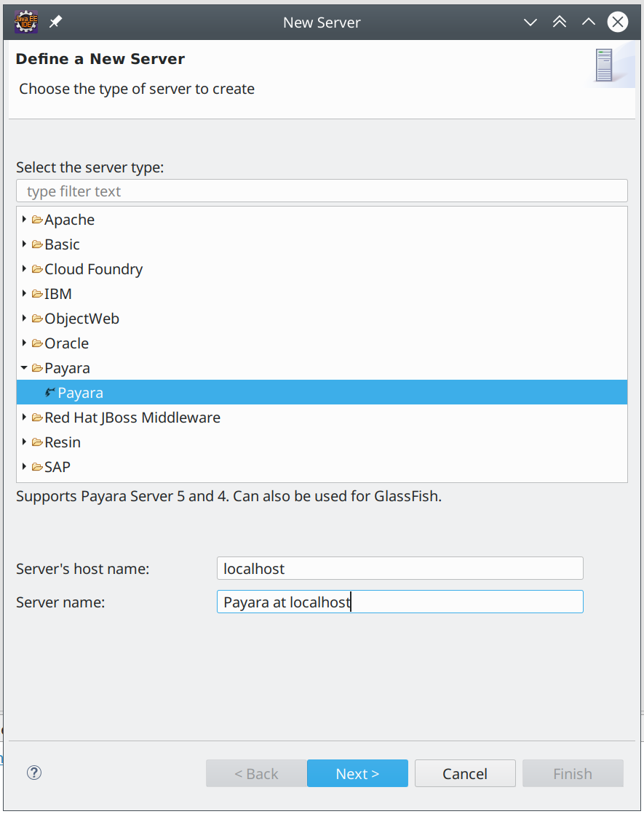
Task: Expand Red Hat JBoss Middleware entry
Action: [24, 417]
